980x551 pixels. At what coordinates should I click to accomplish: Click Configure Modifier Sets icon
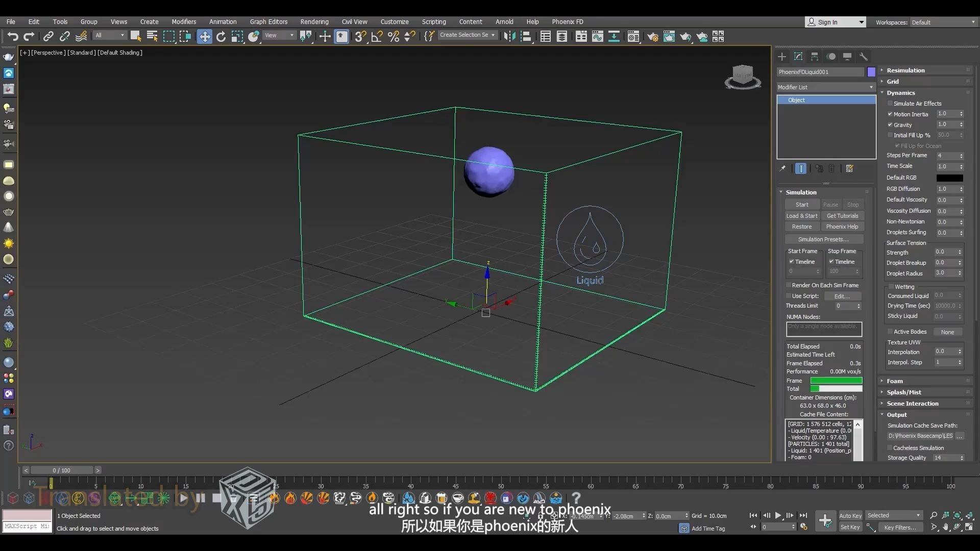point(849,168)
